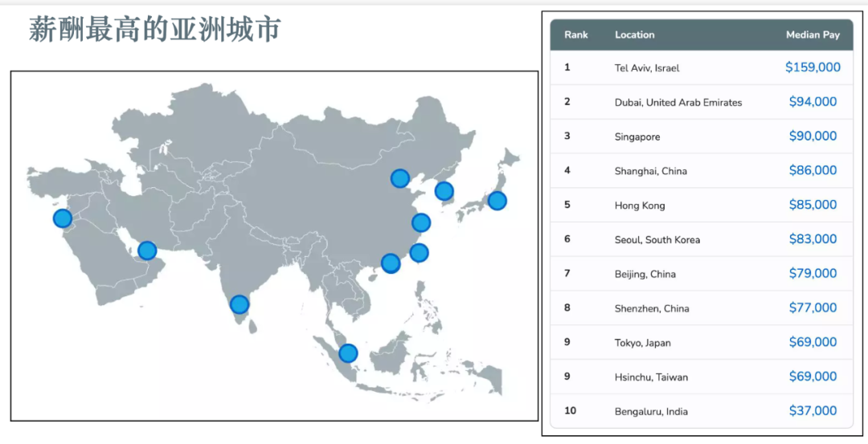This screenshot has height=444, width=868.
Task: Select rank number 4 in the Shanghai row
Action: coord(567,169)
